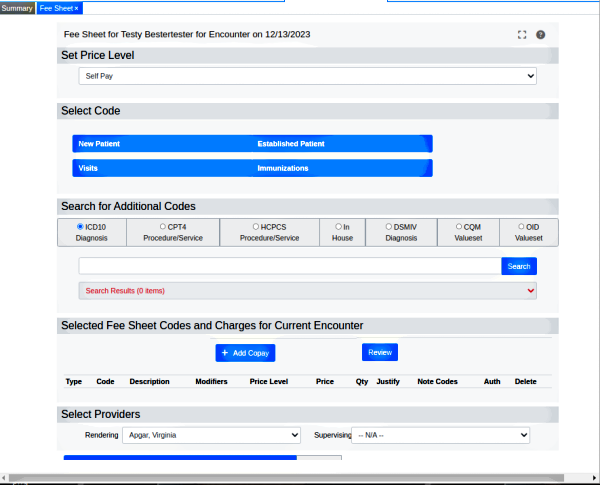Open the New Patient code menu

coord(160,144)
